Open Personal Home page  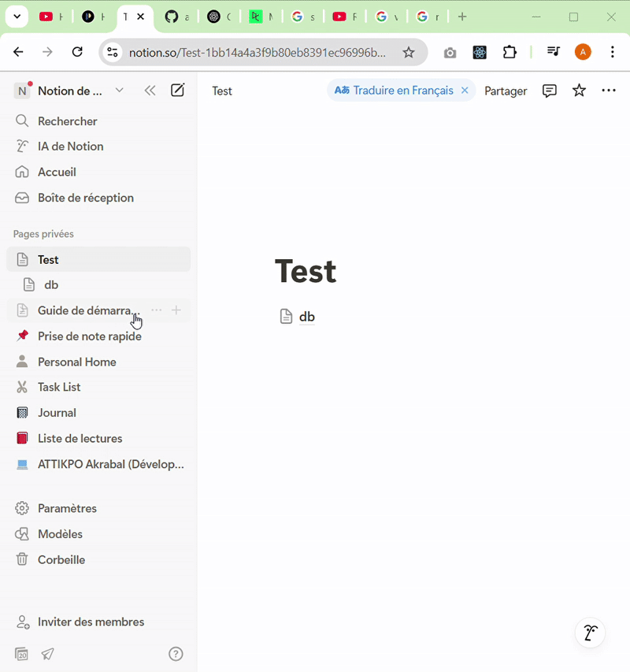(x=98, y=362)
